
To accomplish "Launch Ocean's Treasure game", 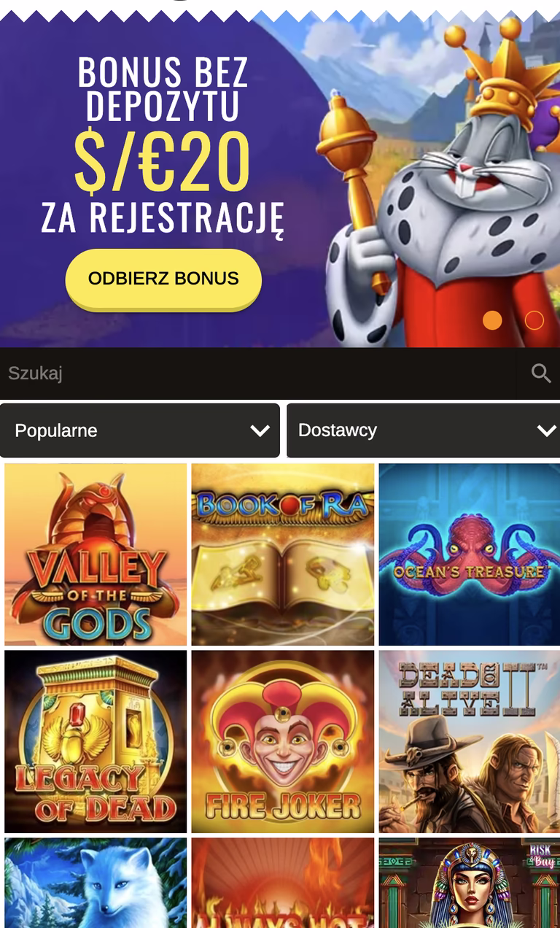I will point(470,554).
